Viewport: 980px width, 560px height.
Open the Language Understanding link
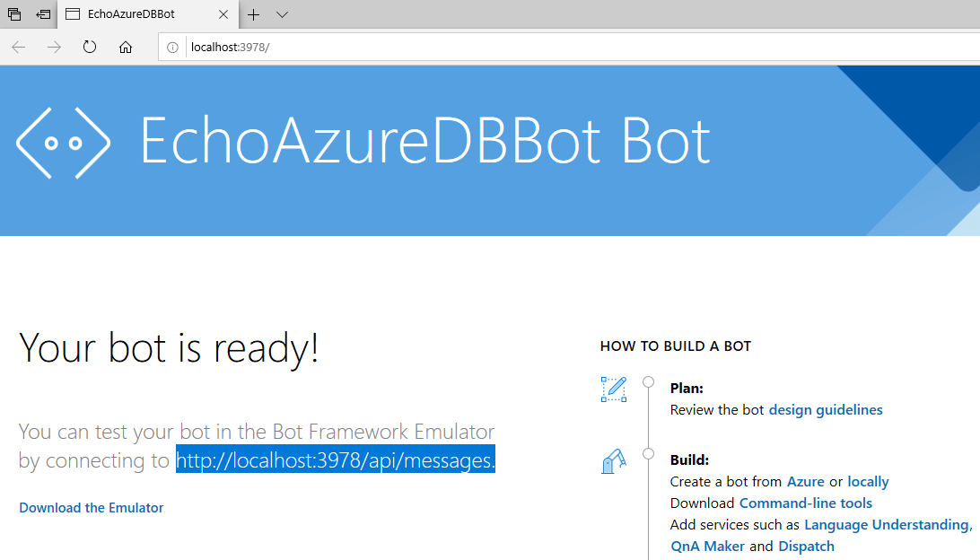point(887,525)
